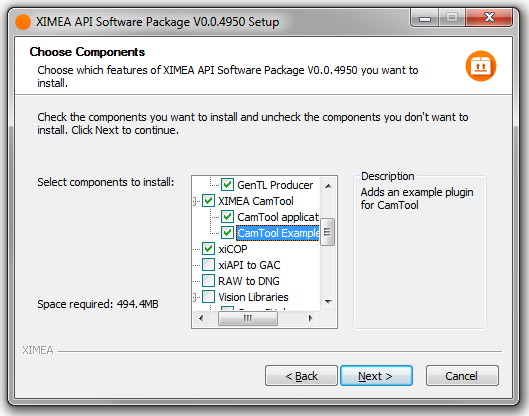Click the Next button
The image size is (529, 416).
376,376
